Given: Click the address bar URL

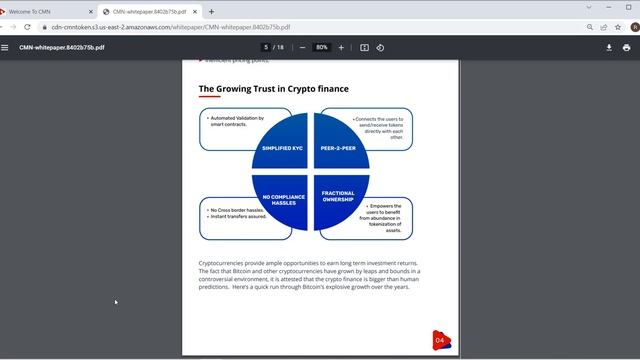Looking at the screenshot, I should [x=171, y=27].
